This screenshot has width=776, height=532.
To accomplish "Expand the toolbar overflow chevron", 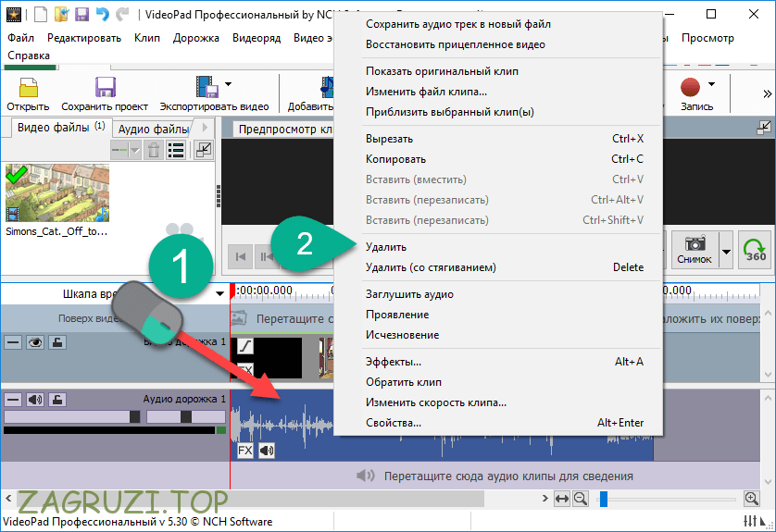I will pos(767,94).
